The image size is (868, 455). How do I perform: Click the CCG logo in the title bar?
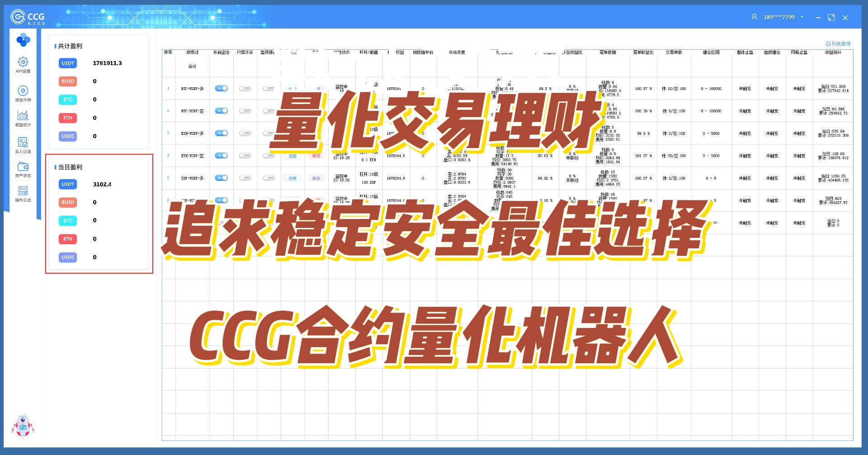point(27,17)
